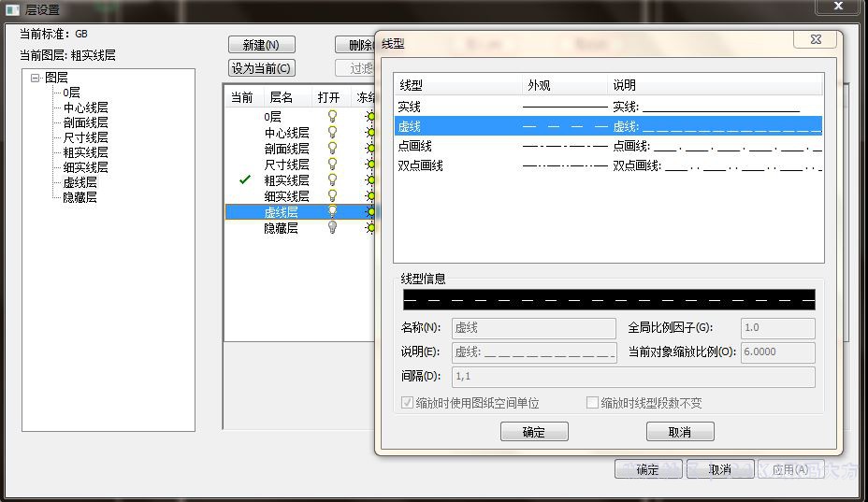Click the 新建(N) button
The image size is (868, 502).
pyautogui.click(x=261, y=45)
